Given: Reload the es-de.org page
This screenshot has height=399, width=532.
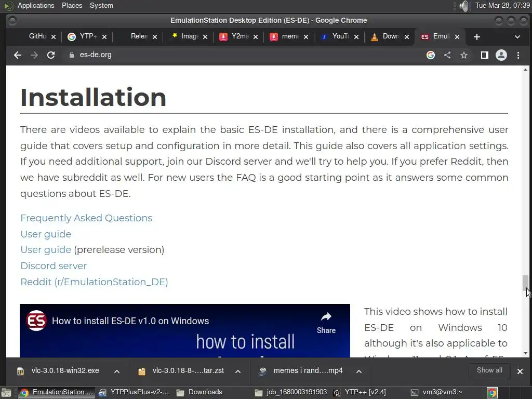Looking at the screenshot, I should 51,55.
